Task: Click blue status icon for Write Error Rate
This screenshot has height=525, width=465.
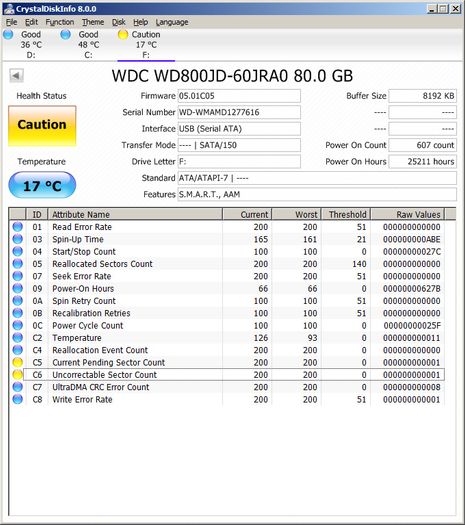Action: [x=17, y=399]
